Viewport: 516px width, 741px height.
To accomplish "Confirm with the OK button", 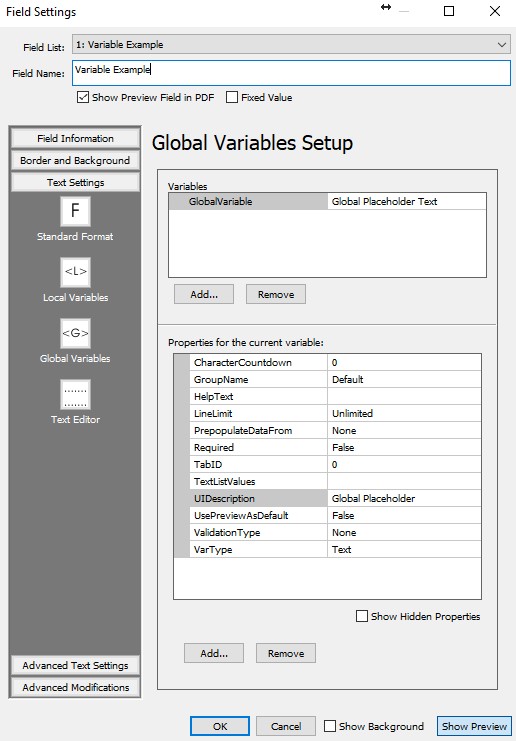I will [220, 726].
